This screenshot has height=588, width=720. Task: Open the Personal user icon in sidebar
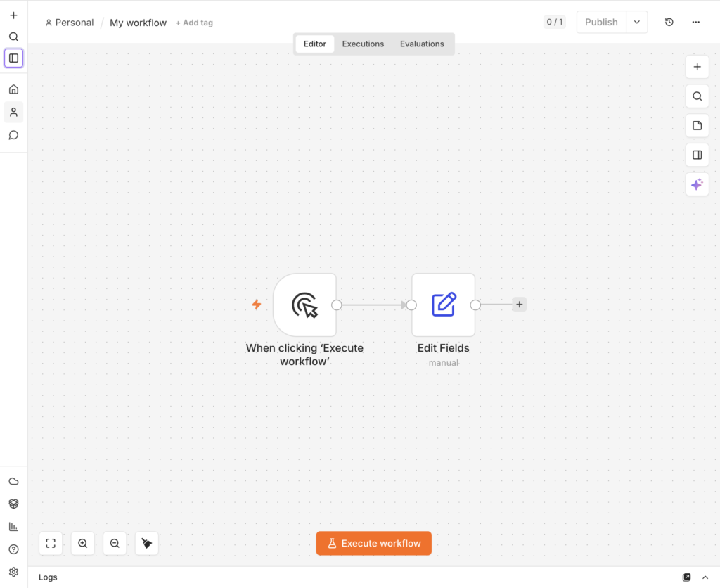point(14,112)
